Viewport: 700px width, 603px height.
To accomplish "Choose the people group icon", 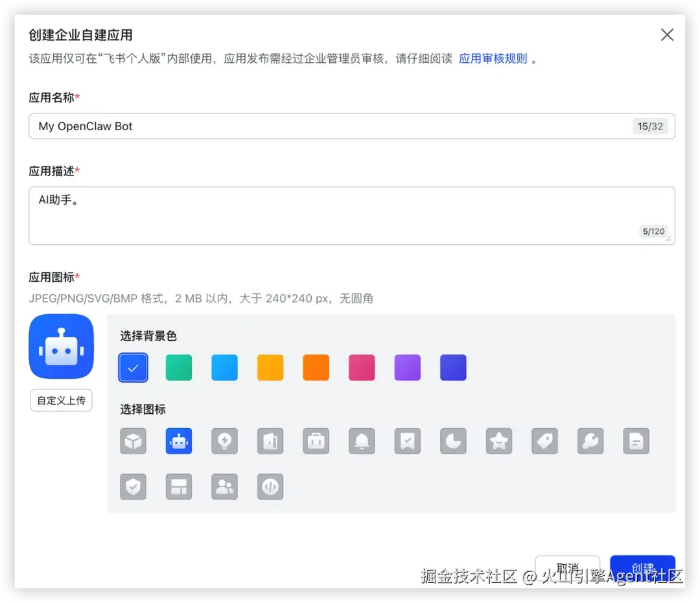I will click(224, 486).
